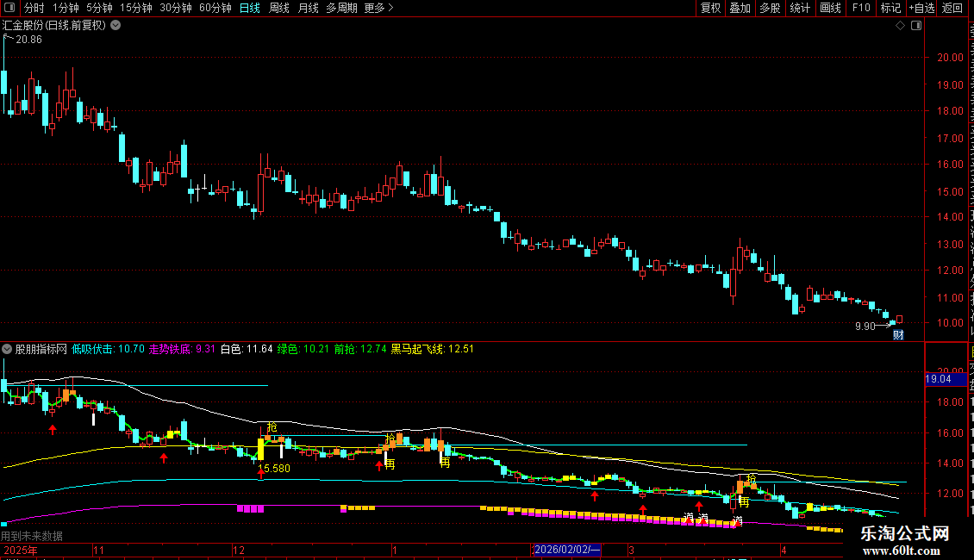Select the 1分钟 period tab
974x560 pixels.
tap(66, 8)
